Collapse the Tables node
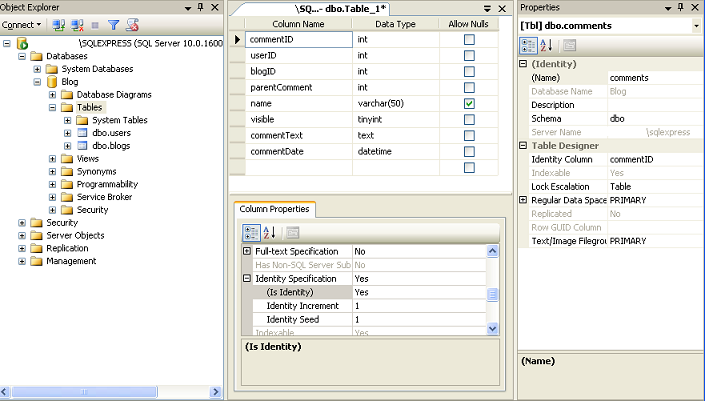 pyautogui.click(x=53, y=107)
